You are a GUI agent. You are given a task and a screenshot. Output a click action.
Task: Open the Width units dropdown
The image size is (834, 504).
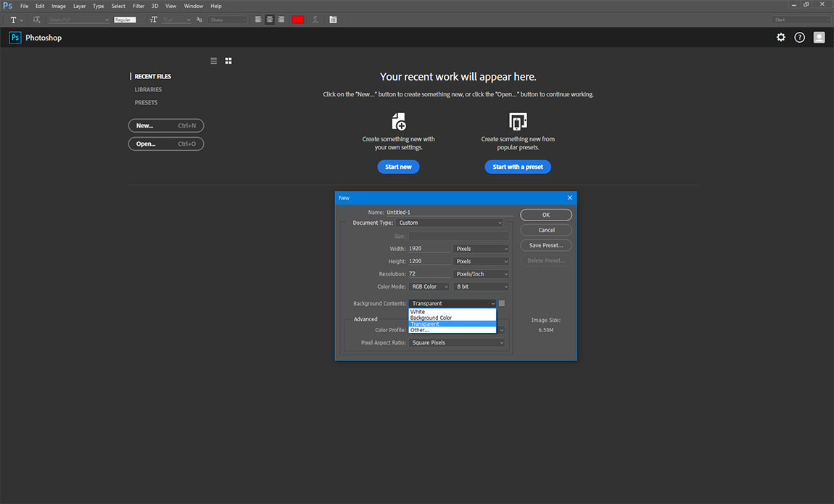481,249
